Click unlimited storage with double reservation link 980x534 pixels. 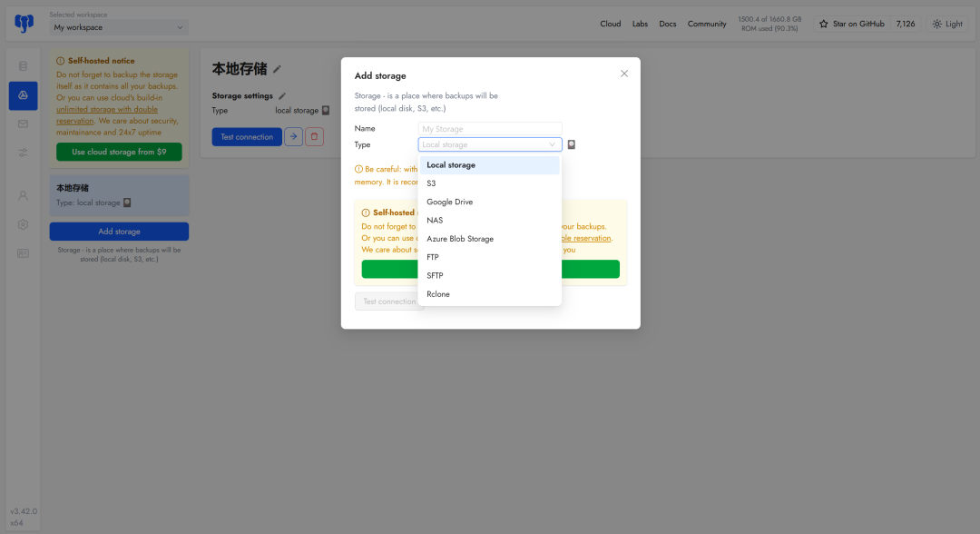[107, 115]
